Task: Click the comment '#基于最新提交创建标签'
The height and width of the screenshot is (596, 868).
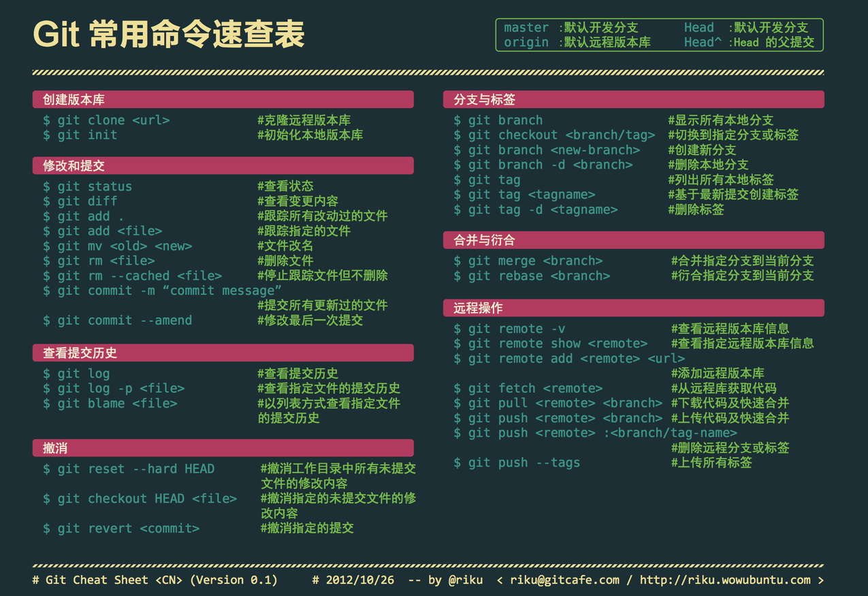Action: 733,195
